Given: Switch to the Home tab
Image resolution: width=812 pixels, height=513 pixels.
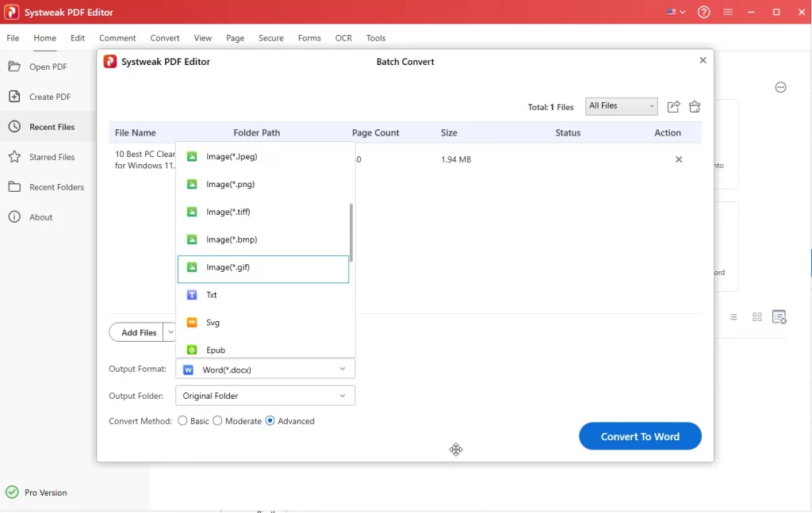Looking at the screenshot, I should (45, 38).
